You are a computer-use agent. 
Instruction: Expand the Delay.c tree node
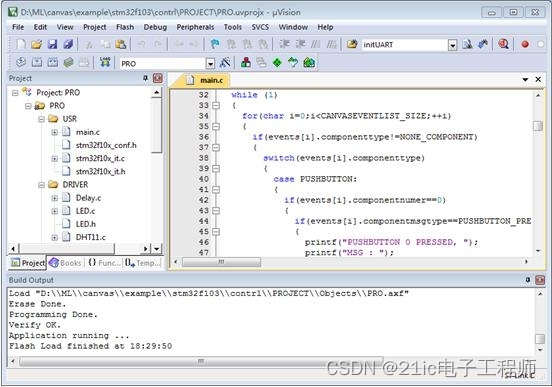[55, 198]
